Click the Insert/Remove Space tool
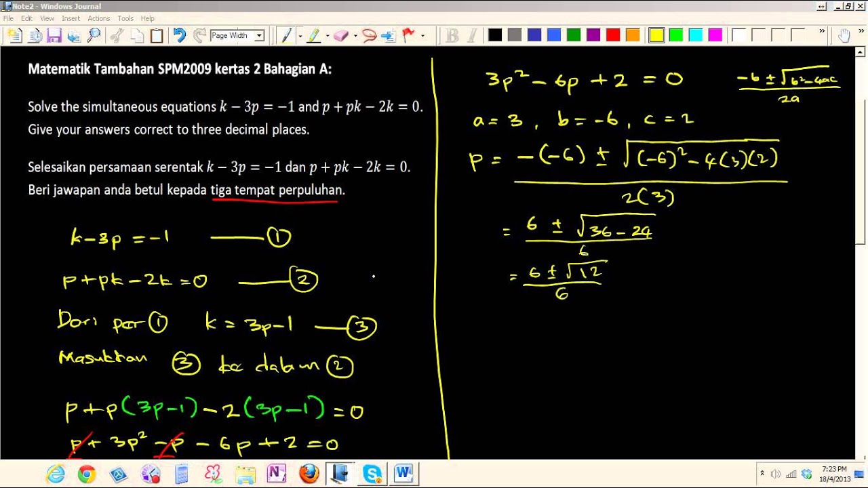 (389, 36)
